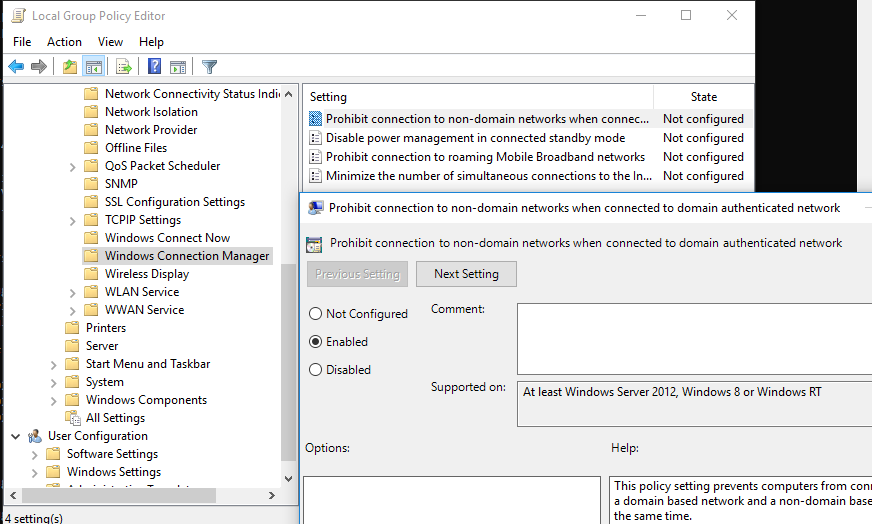872x524 pixels.
Task: Toggle the Show/Hide Console Tree icon
Action: point(93,67)
